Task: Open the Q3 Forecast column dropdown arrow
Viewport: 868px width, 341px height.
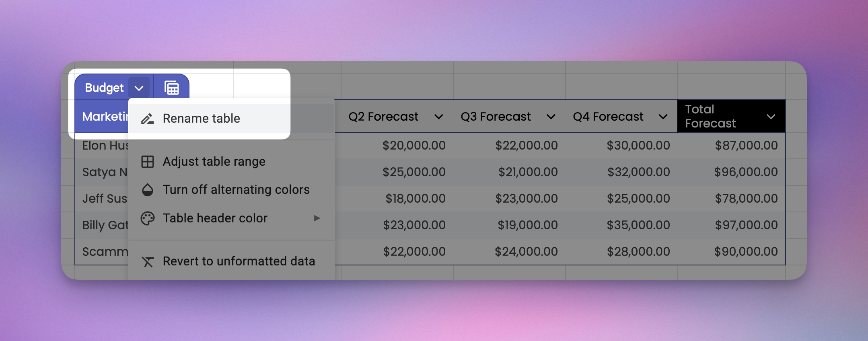Action: (x=551, y=117)
